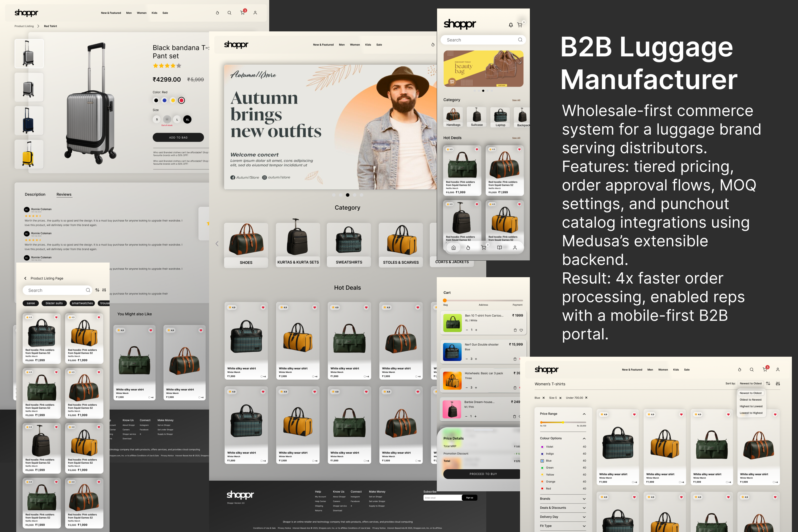The width and height of the screenshot is (798, 532).
Task: Click account icon in product detail page header
Action: point(255,13)
